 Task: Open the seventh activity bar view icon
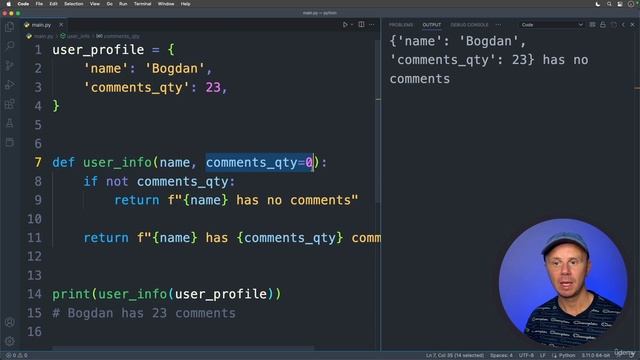[10, 142]
